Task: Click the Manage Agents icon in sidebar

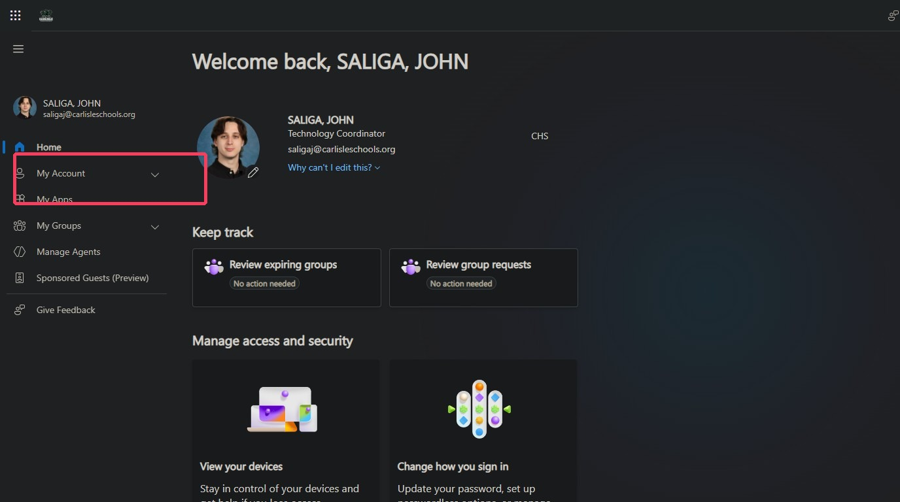Action: point(20,251)
